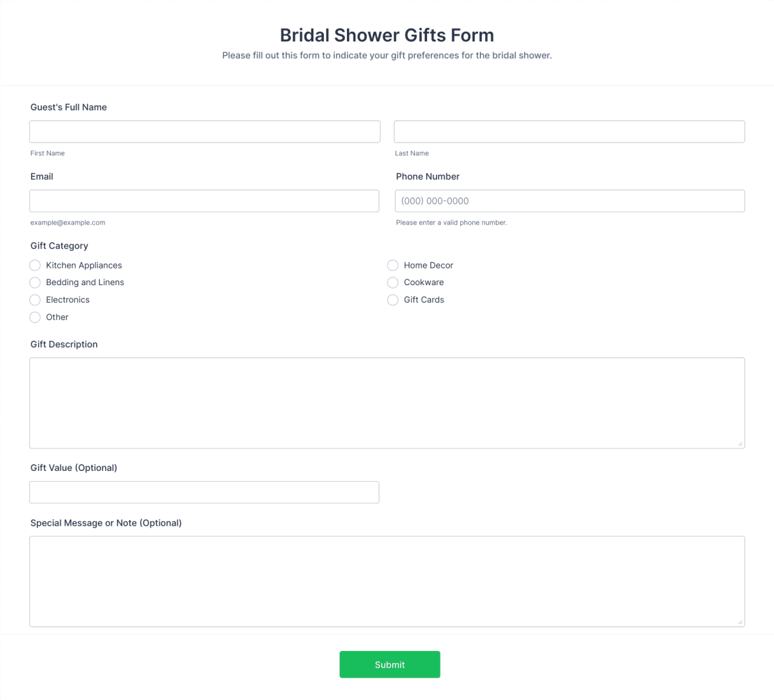This screenshot has width=774, height=700.
Task: Select the Kitchen Appliances gift category
Action: [35, 265]
